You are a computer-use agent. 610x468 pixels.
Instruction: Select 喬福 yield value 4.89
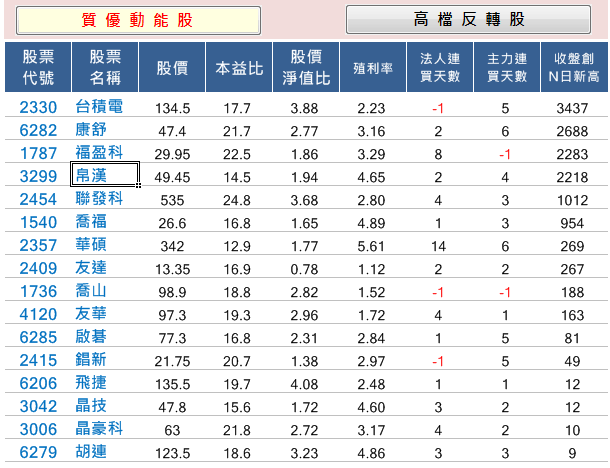click(371, 223)
